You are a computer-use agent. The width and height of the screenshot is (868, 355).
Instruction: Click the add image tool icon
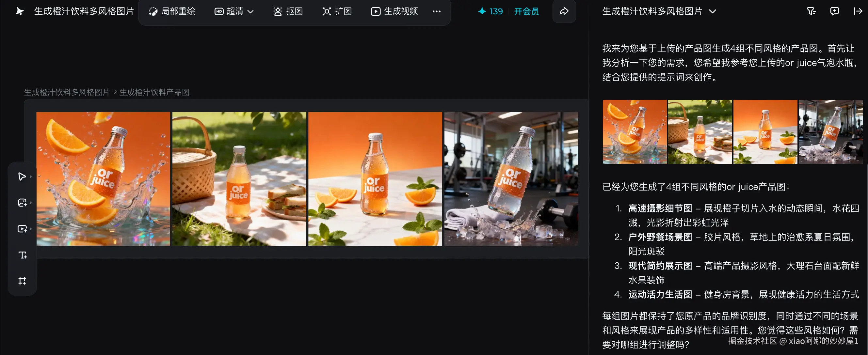pyautogui.click(x=22, y=202)
